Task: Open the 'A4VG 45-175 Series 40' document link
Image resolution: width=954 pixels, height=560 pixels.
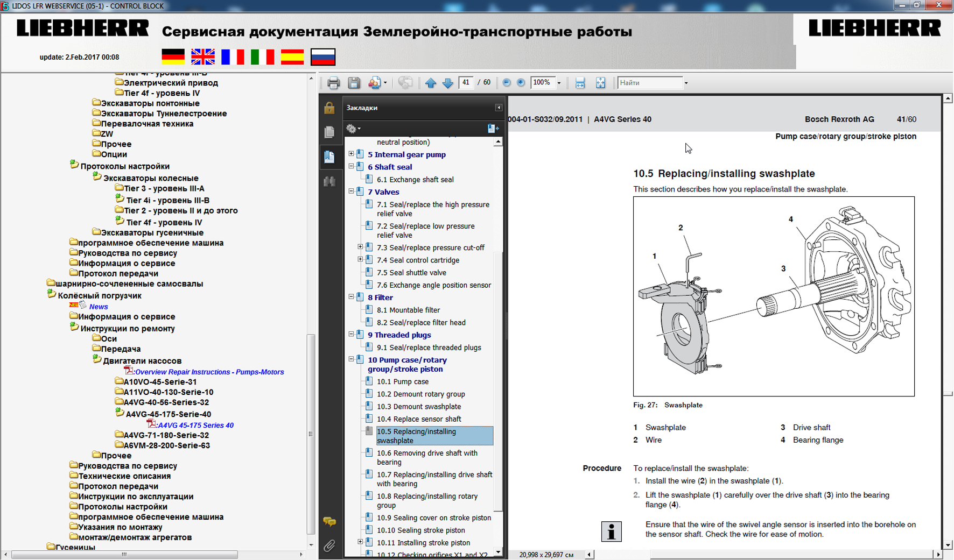Action: [x=195, y=425]
